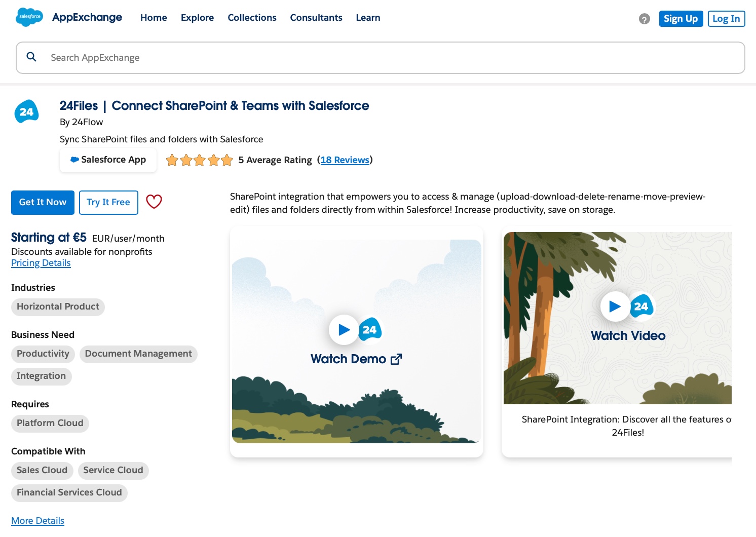Open the help question mark icon
The height and width of the screenshot is (537, 756).
click(x=644, y=19)
